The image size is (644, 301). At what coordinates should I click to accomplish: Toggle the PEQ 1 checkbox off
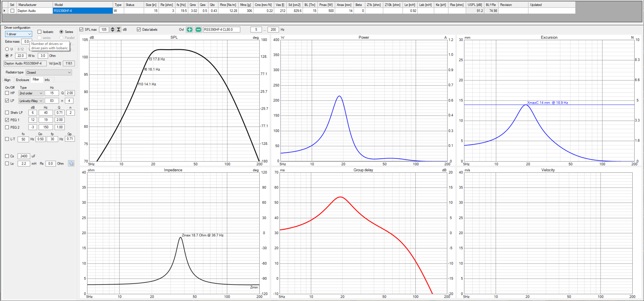7,120
